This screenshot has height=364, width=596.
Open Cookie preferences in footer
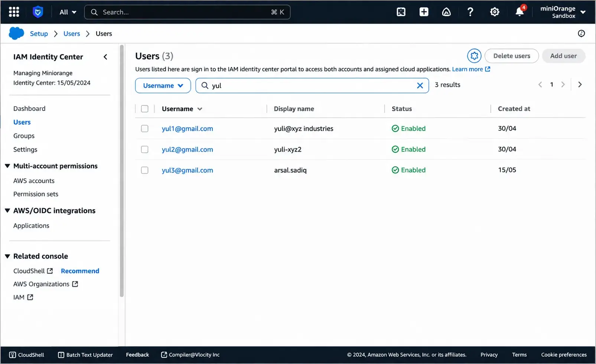(564, 355)
